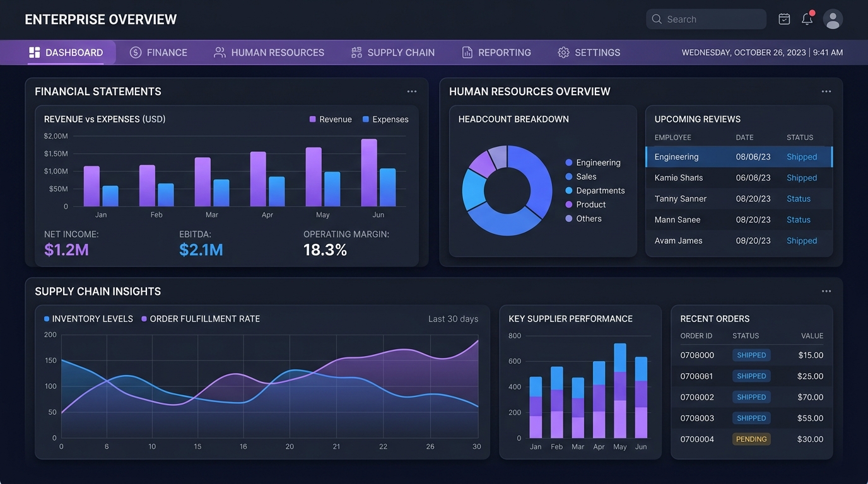Image resolution: width=868 pixels, height=484 pixels.
Task: Toggle Sales legend entry in headcount
Action: (581, 176)
